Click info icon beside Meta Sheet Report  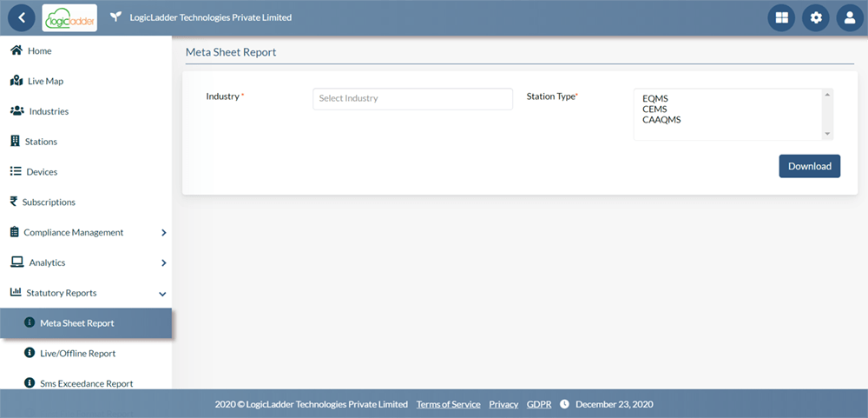[30, 322]
